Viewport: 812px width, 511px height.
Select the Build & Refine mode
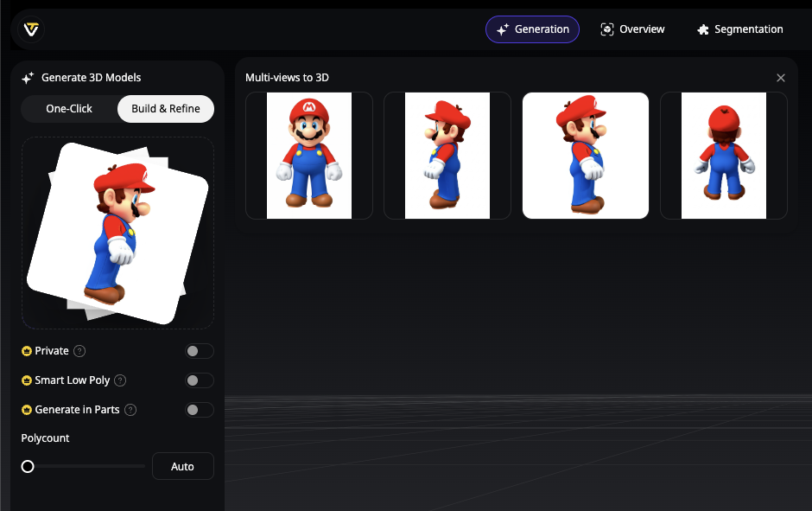tap(166, 109)
